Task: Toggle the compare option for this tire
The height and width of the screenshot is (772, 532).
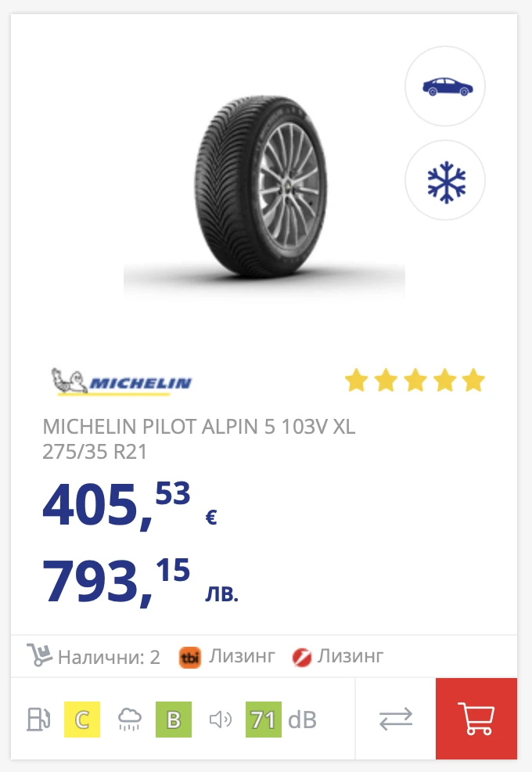Action: (396, 718)
